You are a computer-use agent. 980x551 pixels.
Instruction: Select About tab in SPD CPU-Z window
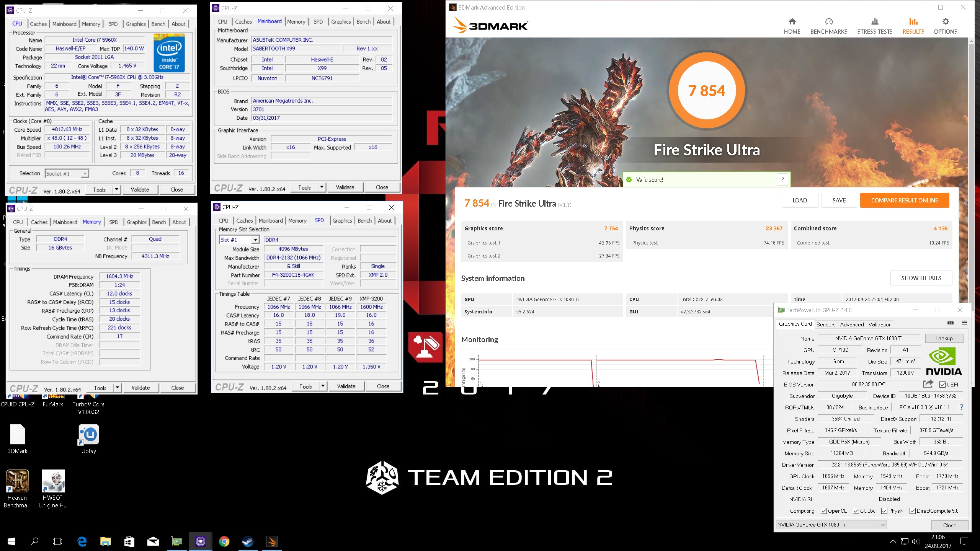385,220
